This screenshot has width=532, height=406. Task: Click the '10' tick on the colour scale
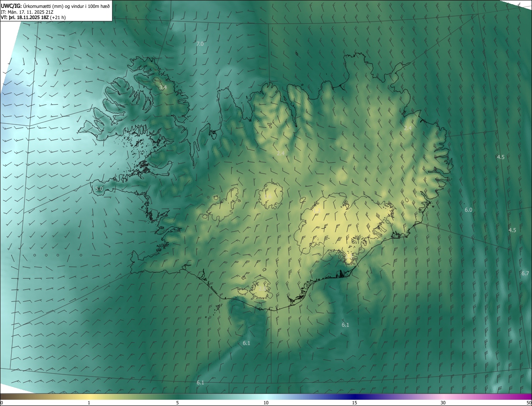click(266, 403)
